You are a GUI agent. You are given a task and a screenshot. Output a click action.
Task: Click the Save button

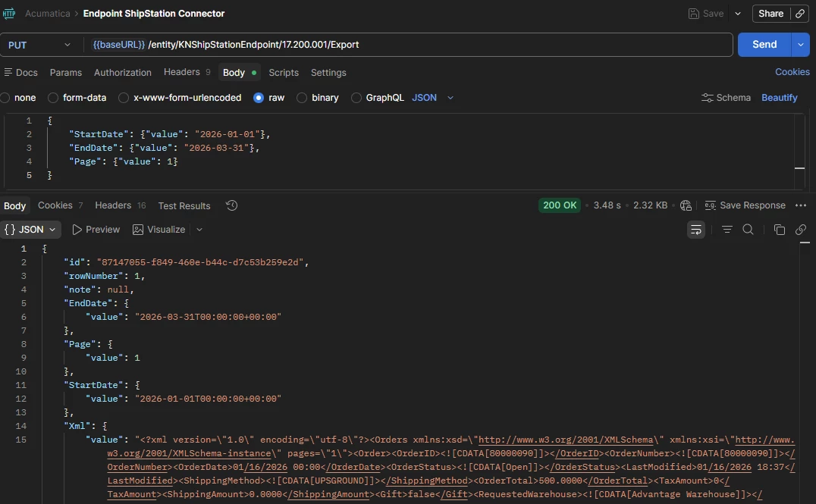(x=706, y=14)
